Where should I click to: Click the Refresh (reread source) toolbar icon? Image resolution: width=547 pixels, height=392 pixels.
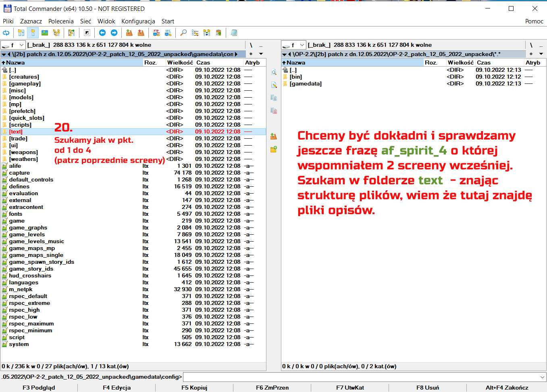click(6, 33)
